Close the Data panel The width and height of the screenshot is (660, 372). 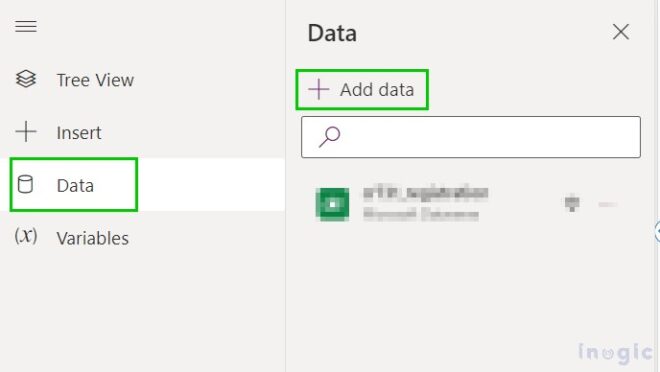(621, 32)
